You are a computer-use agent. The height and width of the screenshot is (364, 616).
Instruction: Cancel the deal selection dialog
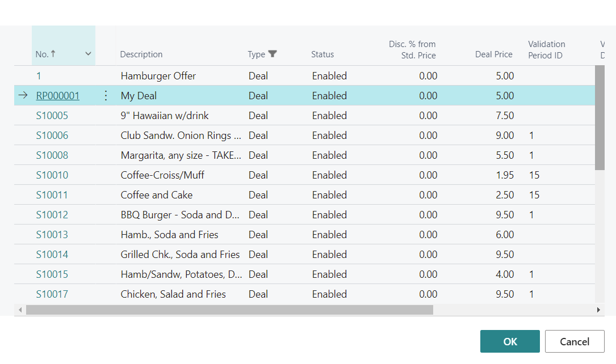coord(574,341)
